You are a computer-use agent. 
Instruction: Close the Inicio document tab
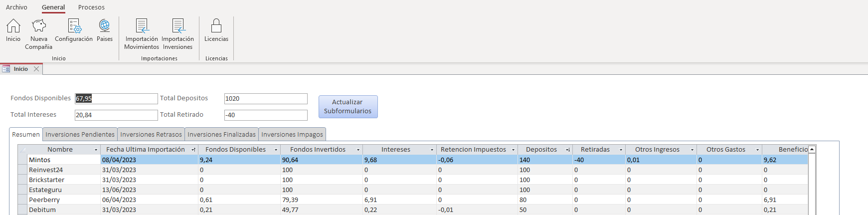[36, 69]
